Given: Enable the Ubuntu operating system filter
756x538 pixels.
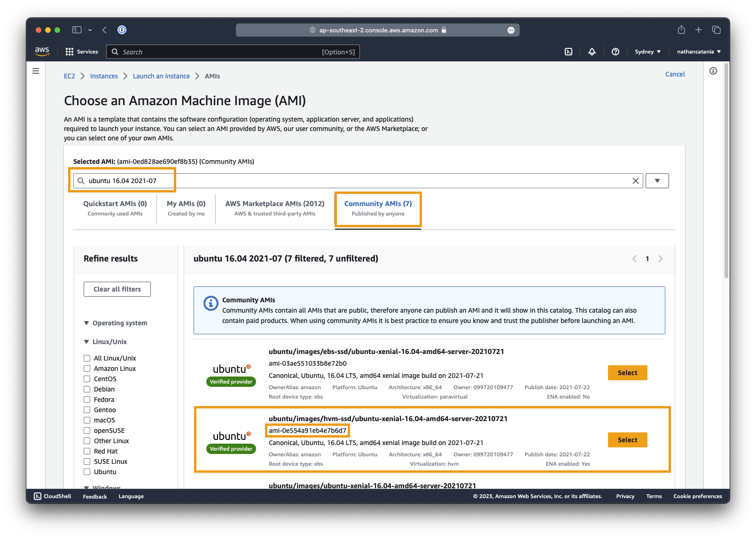Looking at the screenshot, I should [87, 472].
